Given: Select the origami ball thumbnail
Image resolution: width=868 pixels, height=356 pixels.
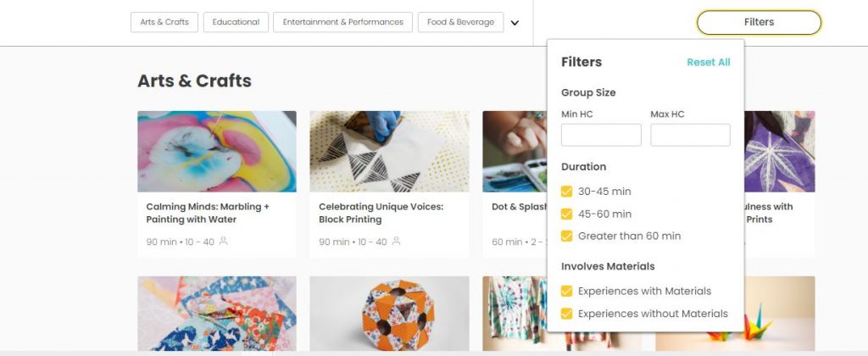Looking at the screenshot, I should click(x=389, y=314).
